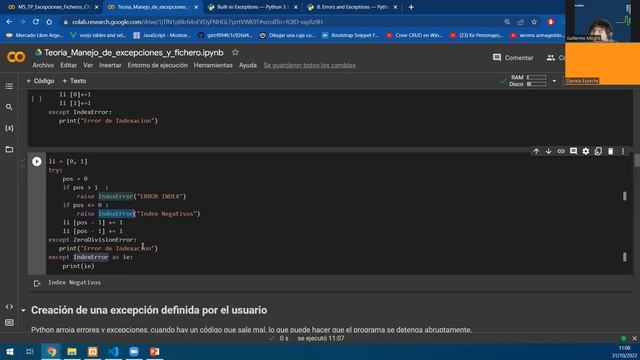640x360 pixels.
Task: Close the Teoria_Manejo_de_excepciones tab
Action: click(196, 7)
